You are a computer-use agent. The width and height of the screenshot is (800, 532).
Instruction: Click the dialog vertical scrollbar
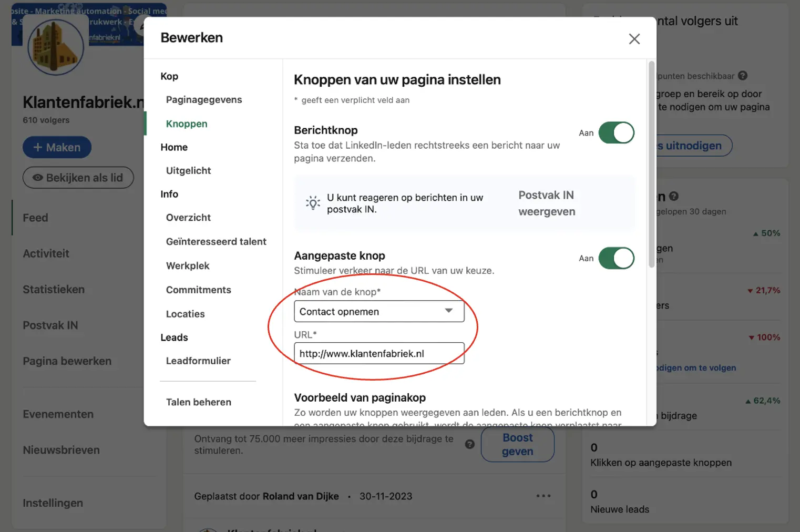[x=652, y=164]
